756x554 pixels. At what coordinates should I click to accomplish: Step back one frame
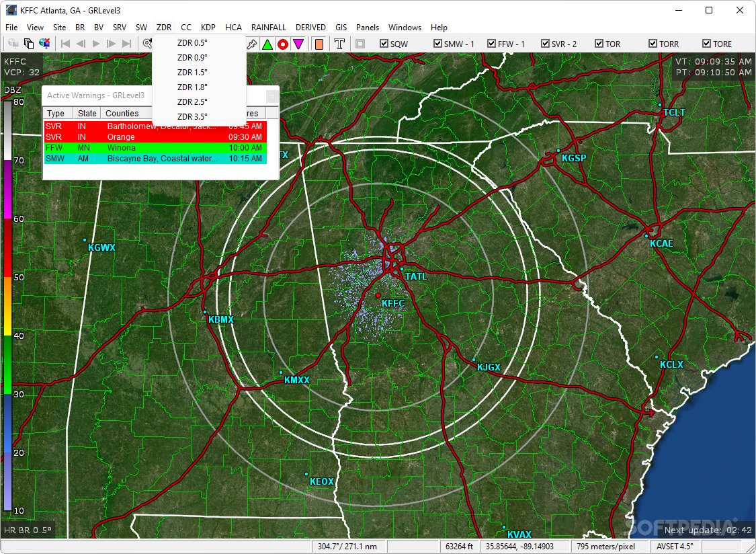click(x=81, y=44)
